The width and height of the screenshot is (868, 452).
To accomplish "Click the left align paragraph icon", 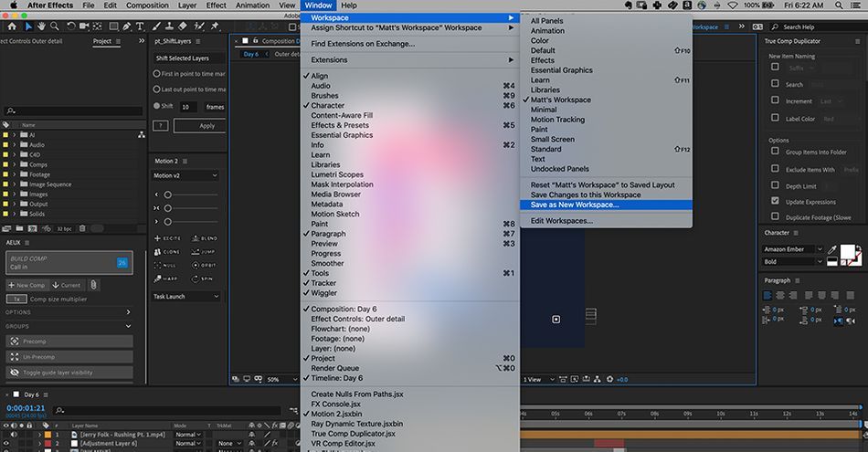I will [x=767, y=296].
